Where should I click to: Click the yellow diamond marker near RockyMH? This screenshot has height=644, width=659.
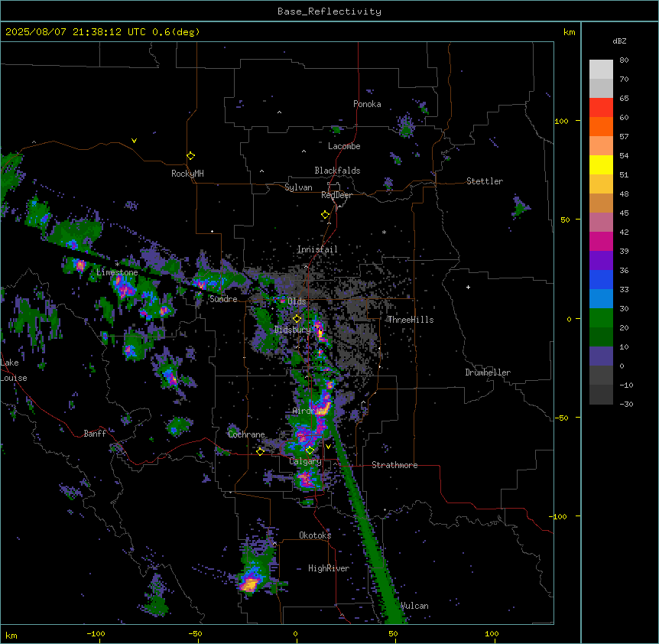click(x=191, y=156)
